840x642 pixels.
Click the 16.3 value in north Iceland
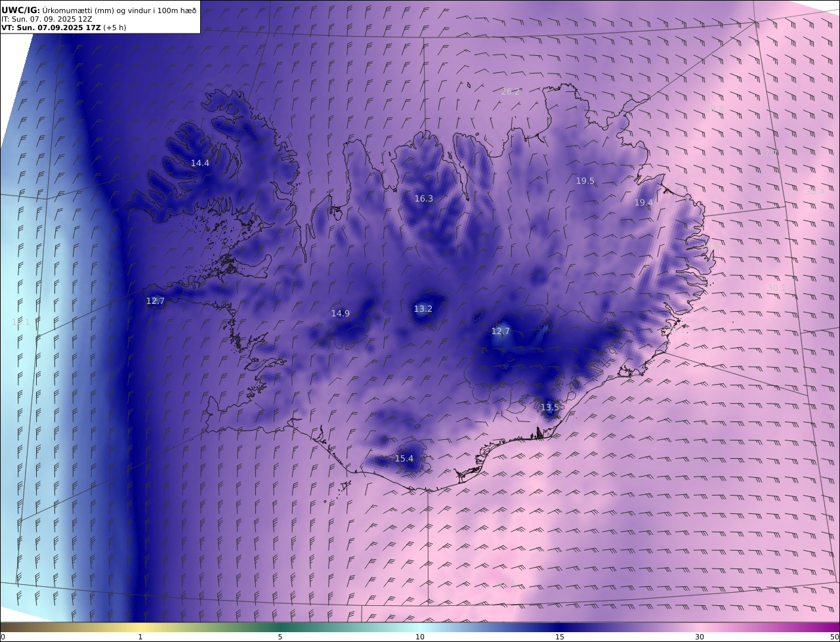pos(424,198)
